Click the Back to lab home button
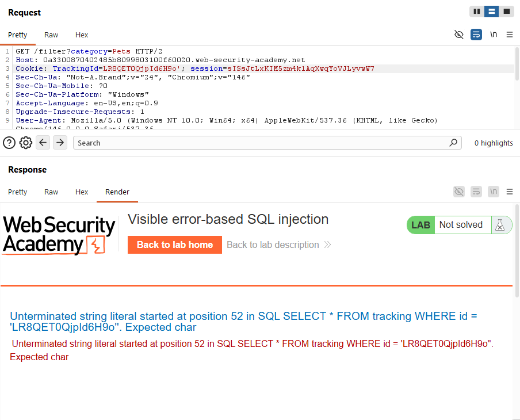The width and height of the screenshot is (520, 420). pyautogui.click(x=175, y=245)
